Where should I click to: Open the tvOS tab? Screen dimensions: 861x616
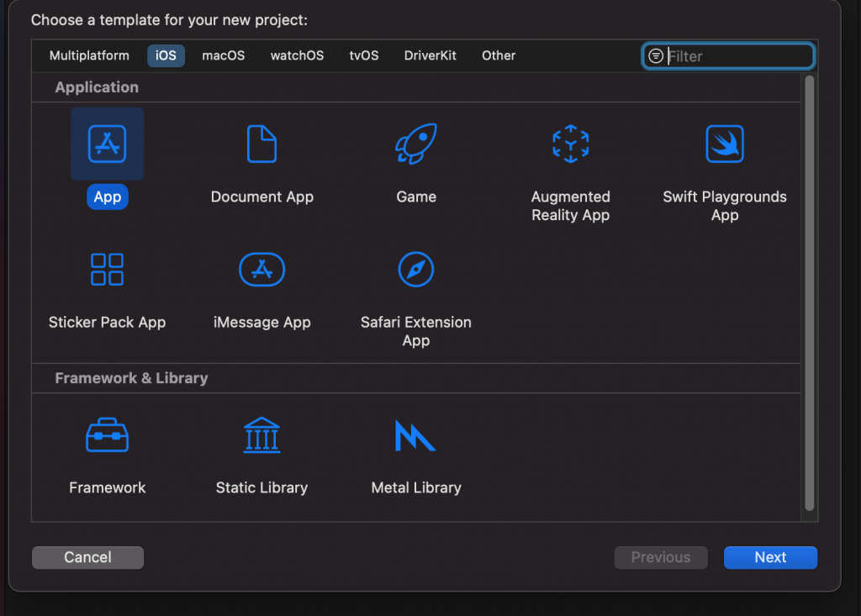364,55
